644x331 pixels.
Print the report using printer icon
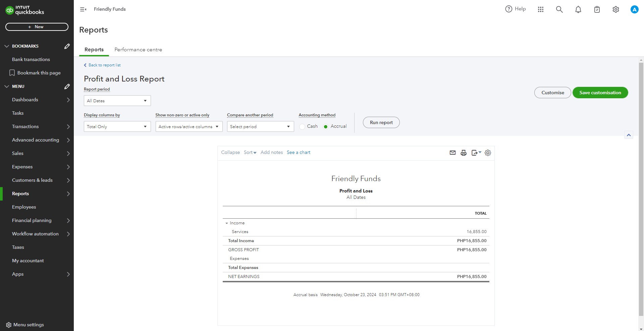coord(464,153)
